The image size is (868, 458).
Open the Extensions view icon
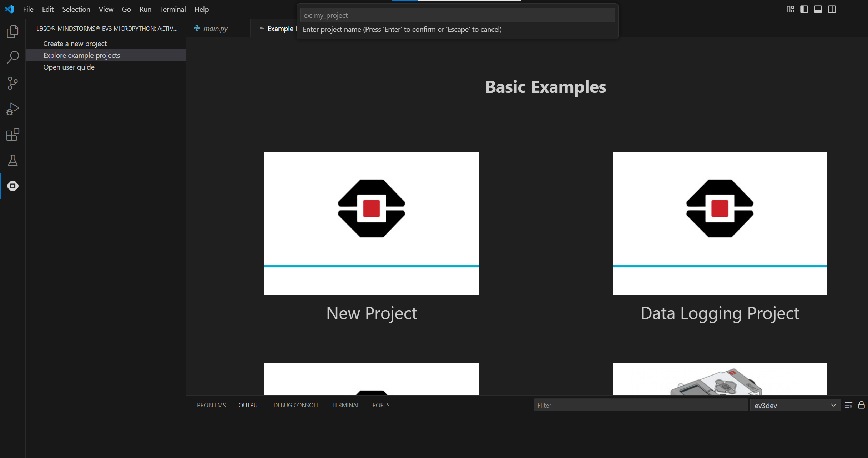point(12,135)
